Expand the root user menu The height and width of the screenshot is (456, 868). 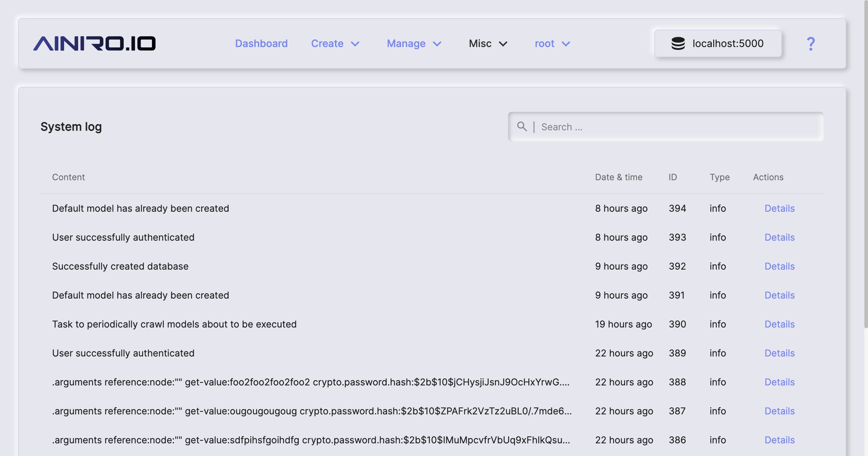click(552, 43)
